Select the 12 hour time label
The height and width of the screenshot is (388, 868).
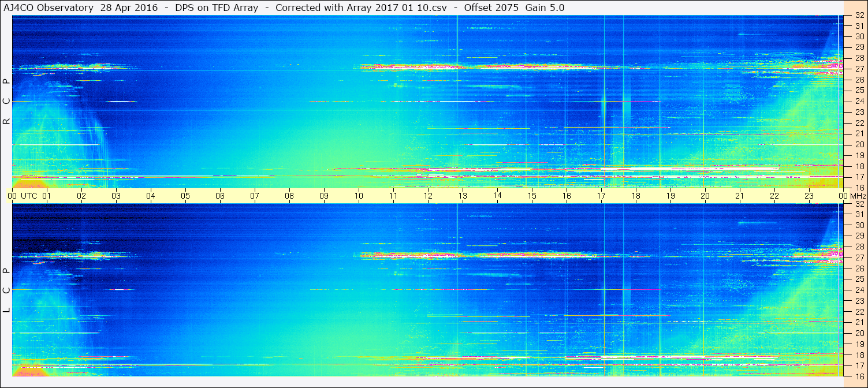427,196
